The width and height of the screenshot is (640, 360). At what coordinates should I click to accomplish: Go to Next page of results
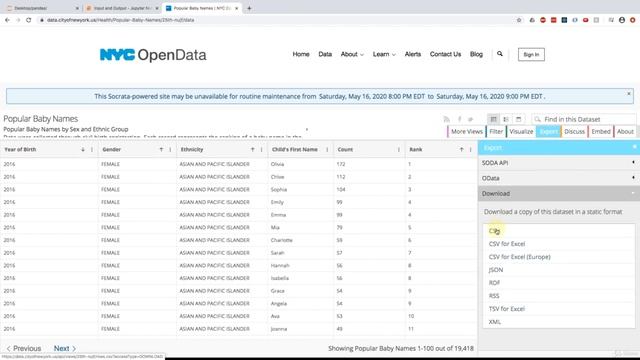(x=65, y=349)
